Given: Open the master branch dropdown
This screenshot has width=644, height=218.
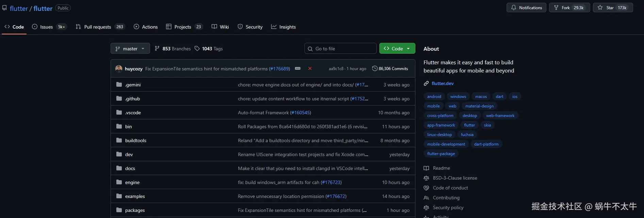Looking at the screenshot, I should click(x=130, y=49).
